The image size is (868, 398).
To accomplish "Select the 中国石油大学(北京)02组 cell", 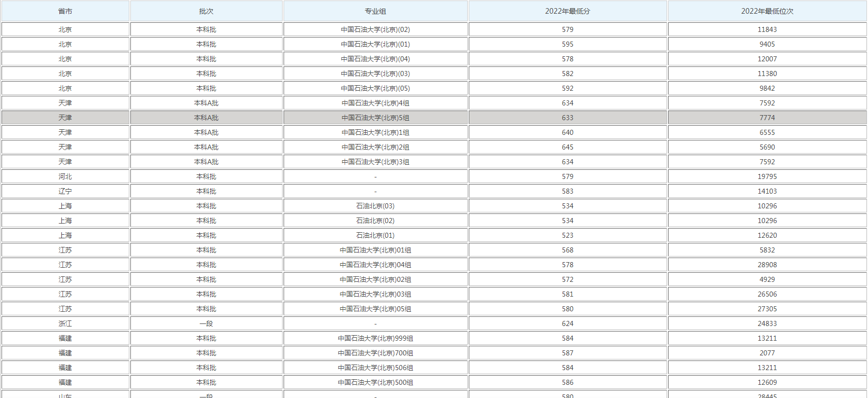I will click(375, 279).
